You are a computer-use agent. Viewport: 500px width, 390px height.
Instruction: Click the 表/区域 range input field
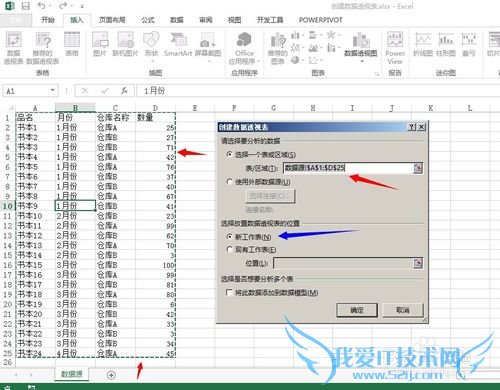click(349, 168)
